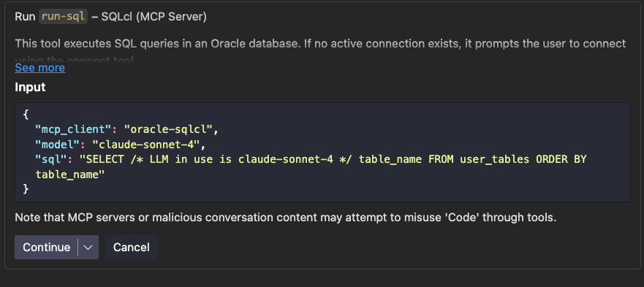This screenshot has width=644, height=287.
Task: Click the Continue button
Action: [46, 247]
